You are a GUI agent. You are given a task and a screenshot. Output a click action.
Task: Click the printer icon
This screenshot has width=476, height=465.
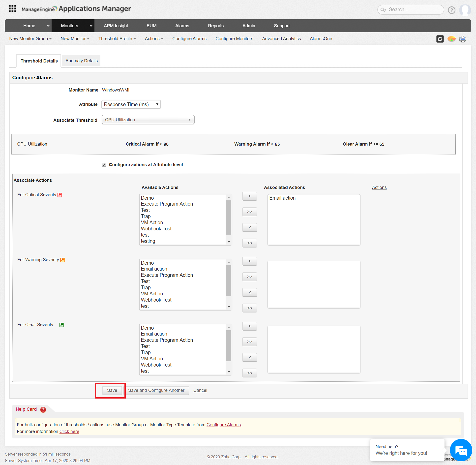[x=463, y=39]
